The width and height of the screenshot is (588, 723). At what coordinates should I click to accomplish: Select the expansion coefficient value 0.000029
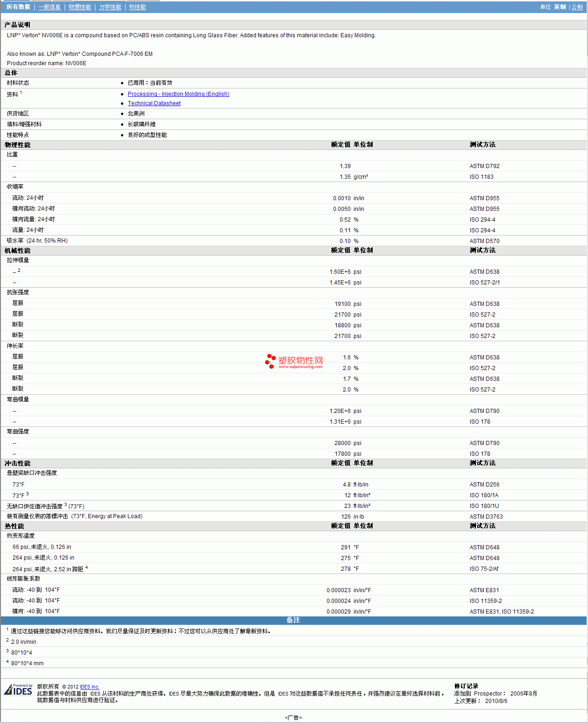click(x=339, y=612)
